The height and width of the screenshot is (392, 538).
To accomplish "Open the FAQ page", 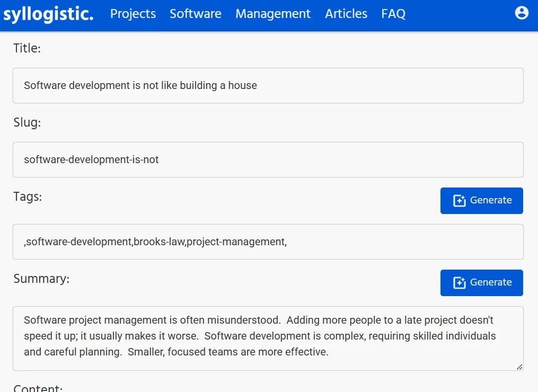I will tap(393, 14).
